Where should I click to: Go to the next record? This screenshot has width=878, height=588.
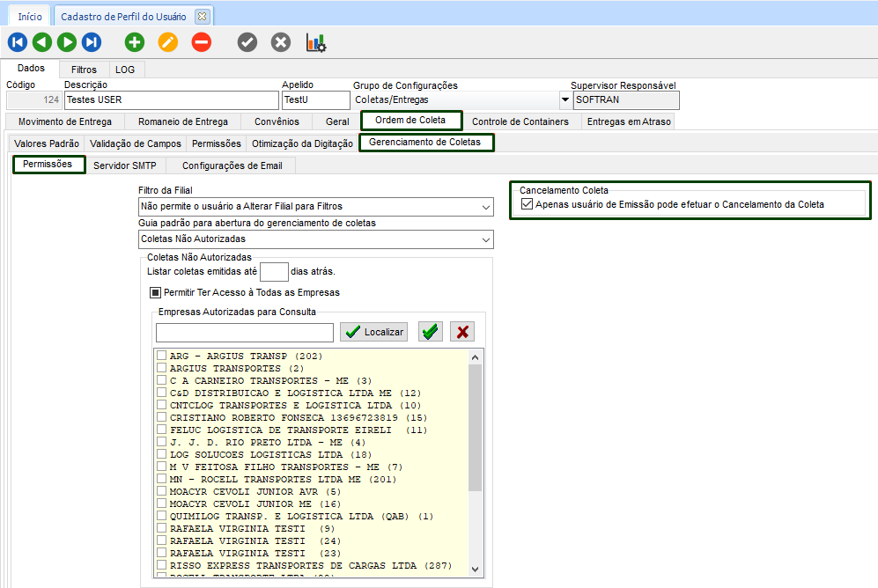[67, 41]
